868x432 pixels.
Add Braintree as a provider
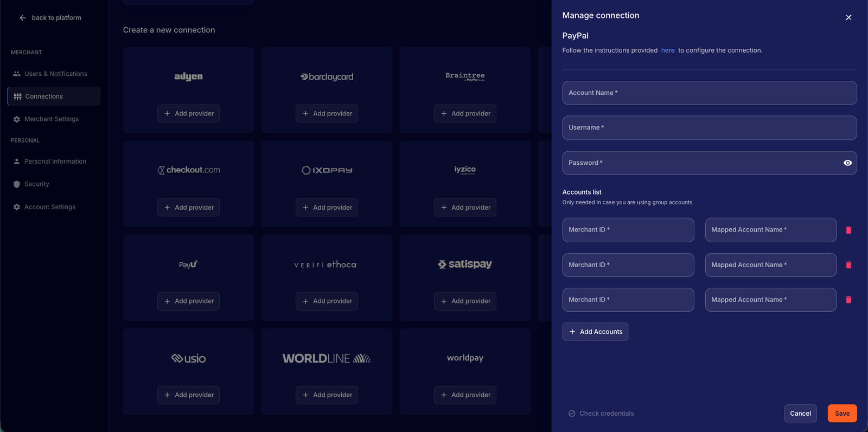coord(465,114)
